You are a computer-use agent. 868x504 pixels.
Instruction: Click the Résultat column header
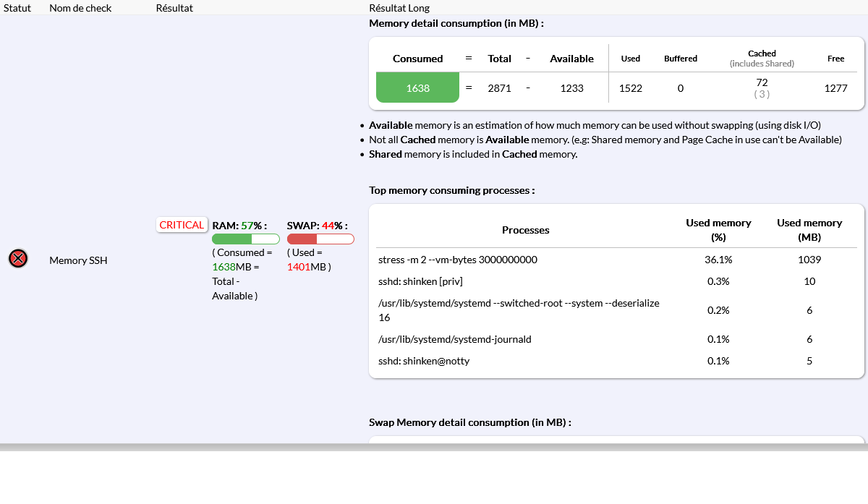[x=174, y=8]
